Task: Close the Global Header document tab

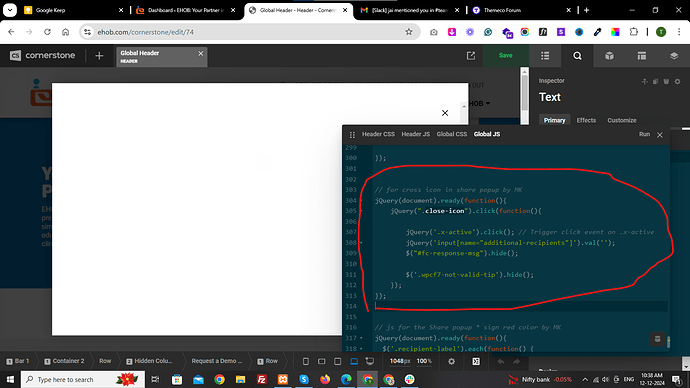Action: 201,53
